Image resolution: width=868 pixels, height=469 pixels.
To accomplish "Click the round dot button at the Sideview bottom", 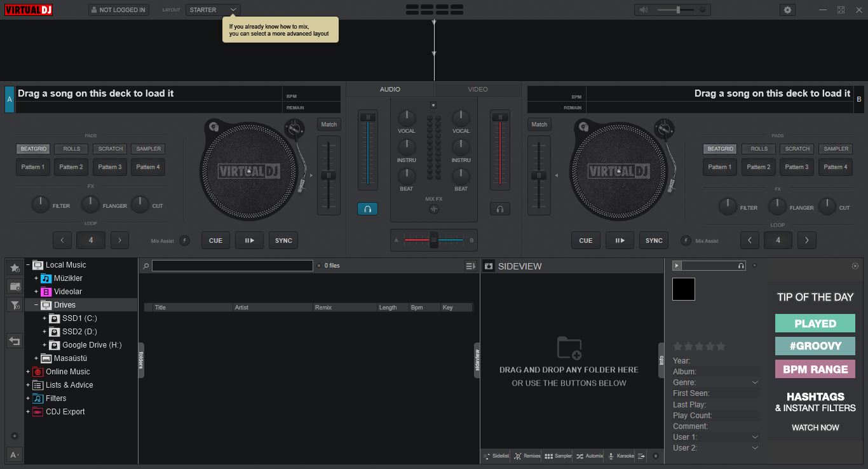I will coord(656,456).
